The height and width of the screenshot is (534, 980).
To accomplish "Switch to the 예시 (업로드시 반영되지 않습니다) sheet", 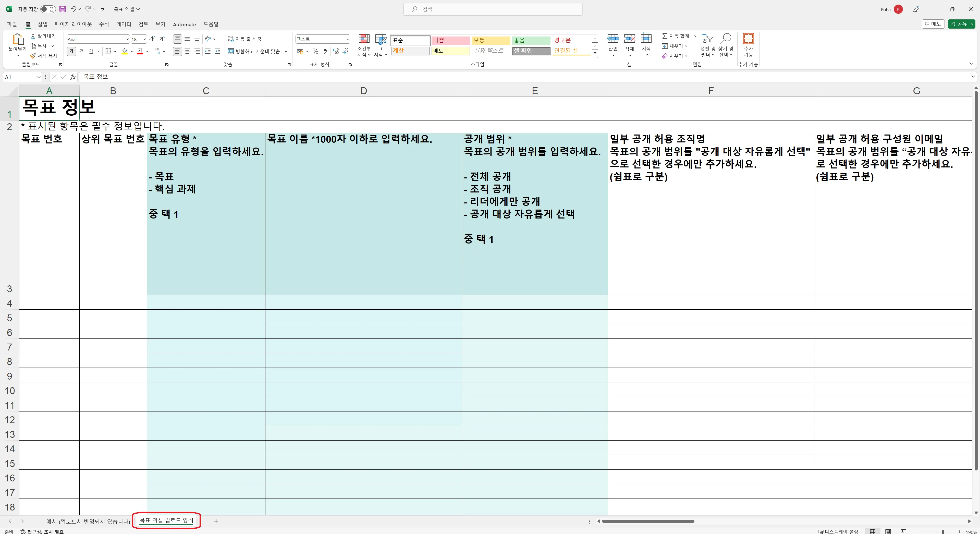I will point(88,521).
